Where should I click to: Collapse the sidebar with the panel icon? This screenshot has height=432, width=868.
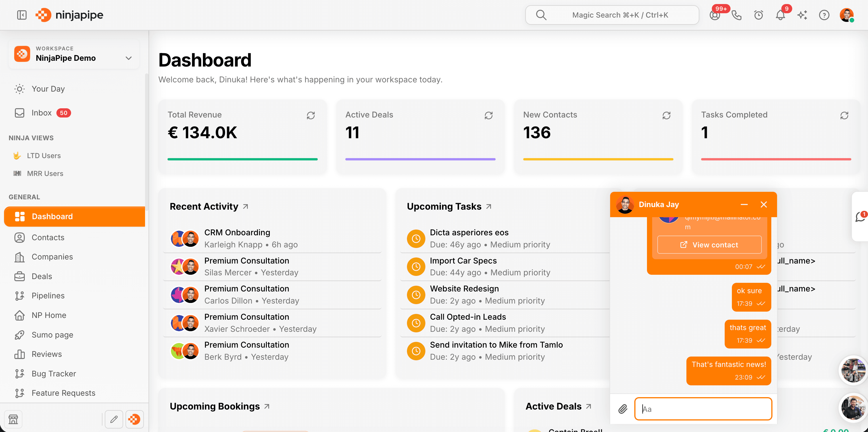pyautogui.click(x=22, y=15)
